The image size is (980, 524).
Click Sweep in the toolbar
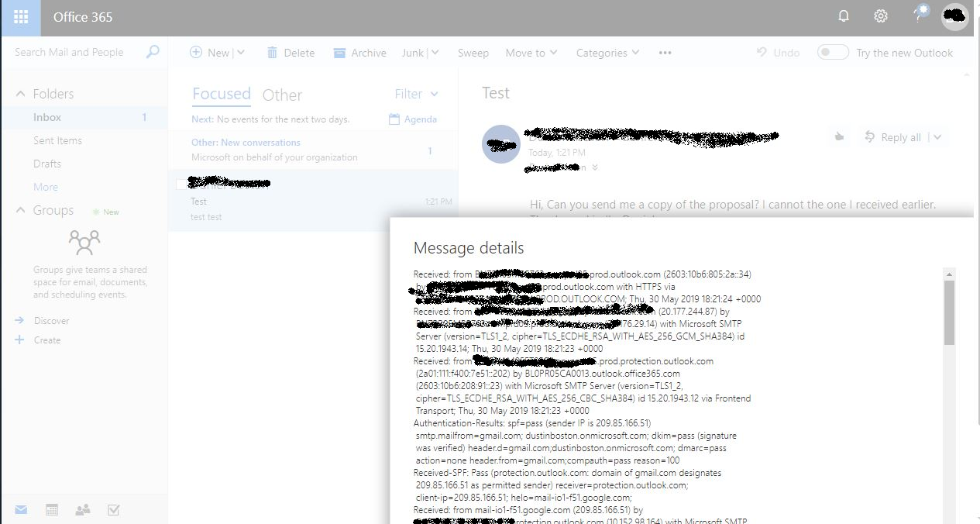(x=473, y=53)
